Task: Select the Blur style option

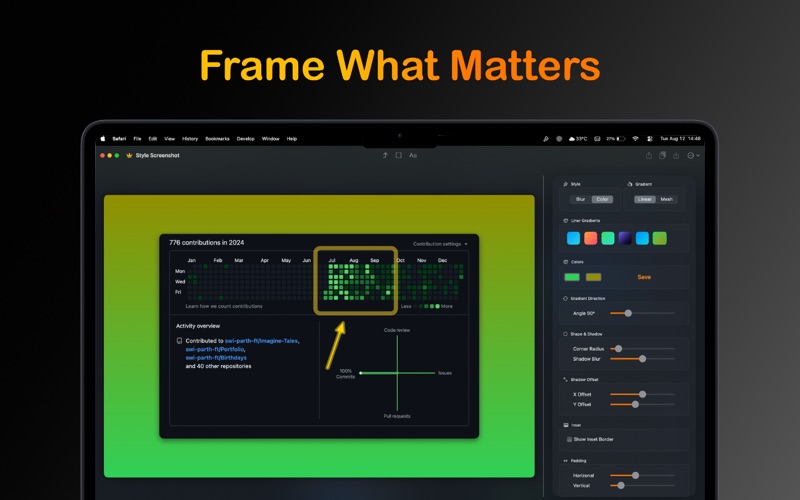Action: tap(581, 199)
